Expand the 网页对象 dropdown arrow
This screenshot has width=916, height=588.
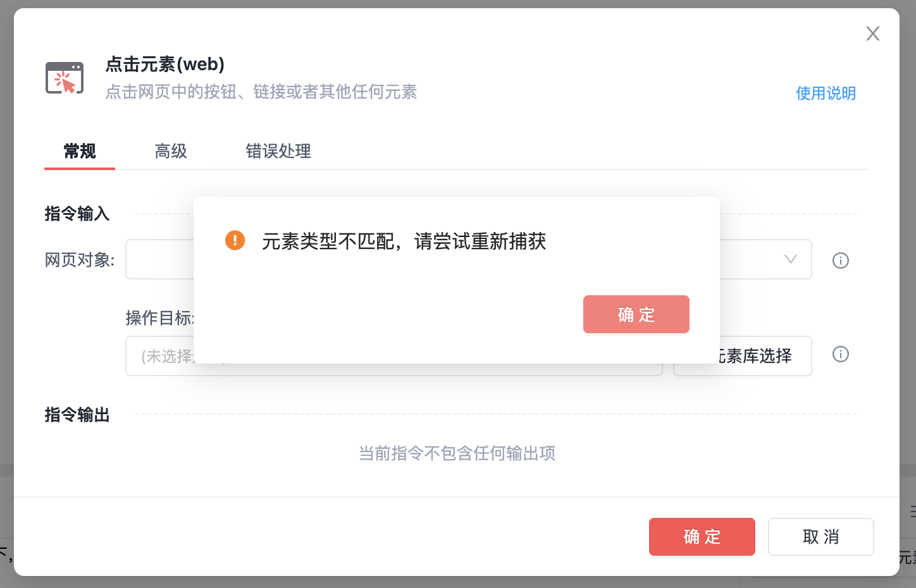click(790, 259)
